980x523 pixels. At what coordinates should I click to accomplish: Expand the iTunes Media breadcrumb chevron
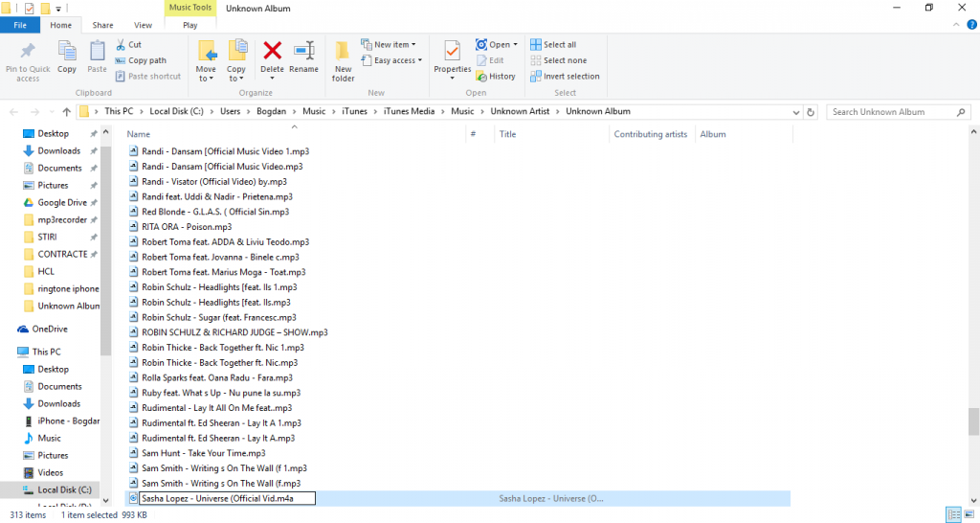coord(442,111)
